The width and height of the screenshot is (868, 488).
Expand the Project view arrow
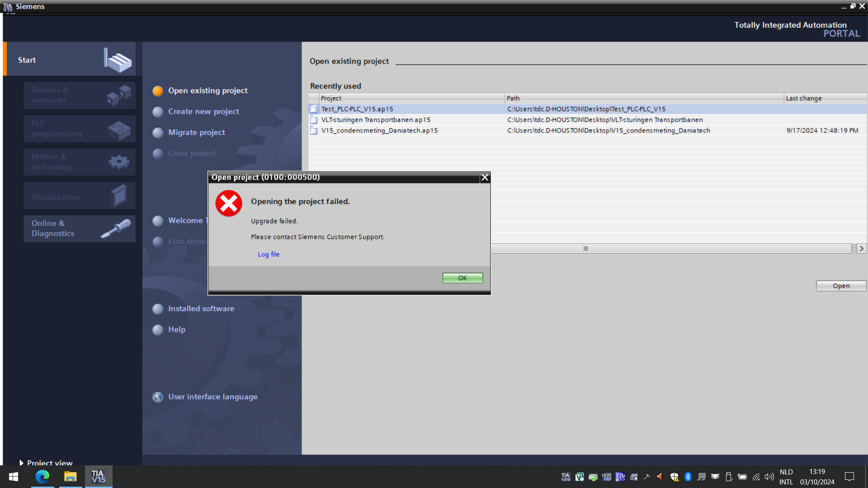(x=21, y=463)
